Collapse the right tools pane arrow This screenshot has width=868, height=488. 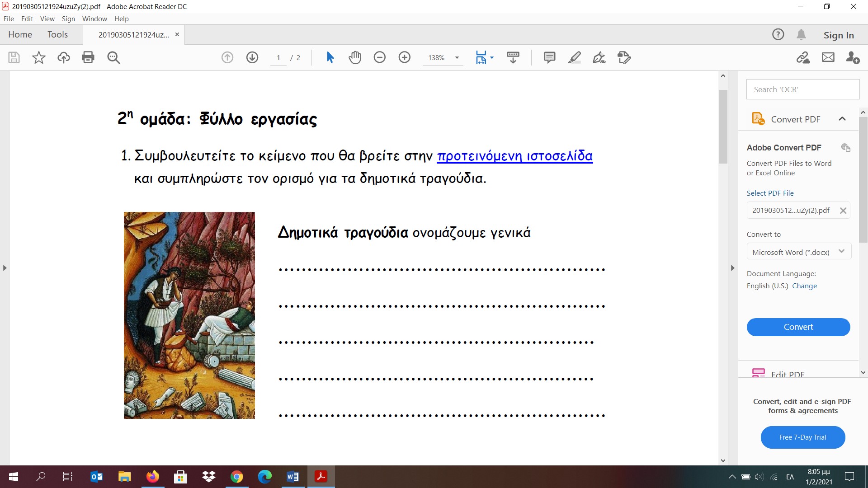(733, 268)
